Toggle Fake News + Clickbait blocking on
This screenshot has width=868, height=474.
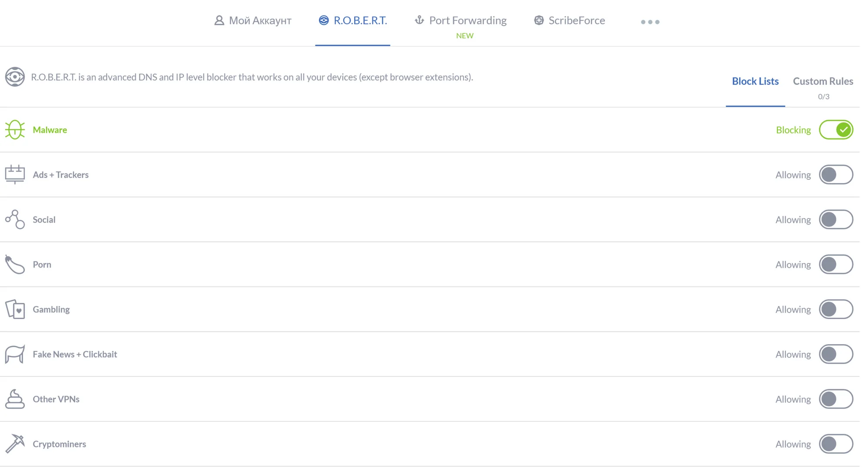click(x=836, y=354)
